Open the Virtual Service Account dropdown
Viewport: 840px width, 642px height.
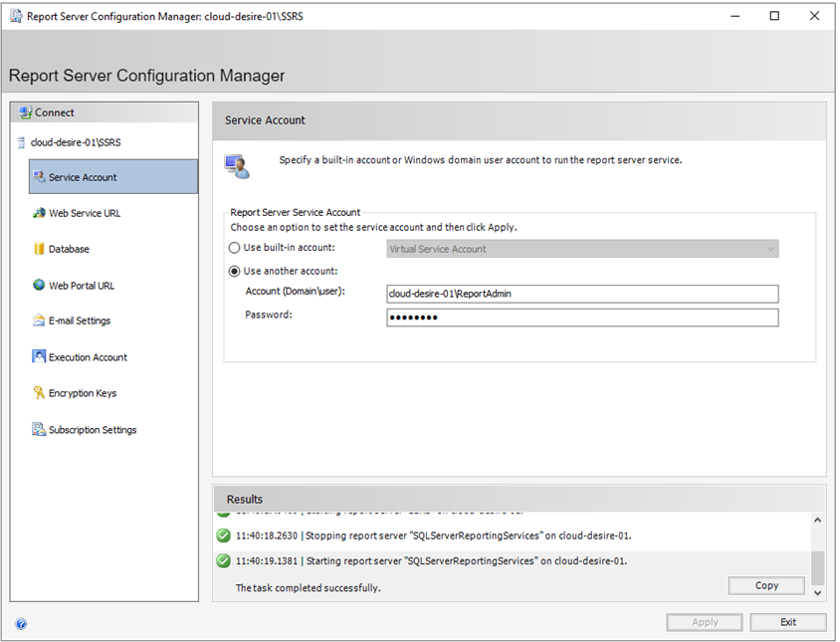582,249
